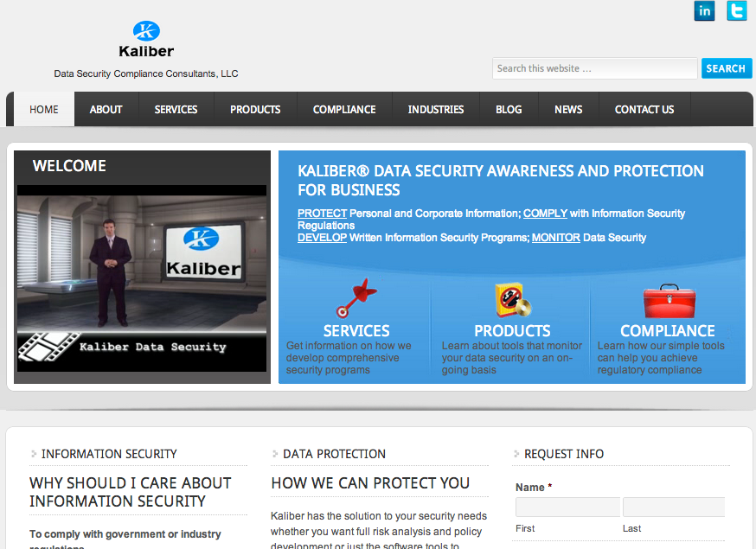The image size is (756, 549).
Task: Open Contact Us in the navigation bar
Action: [x=644, y=110]
